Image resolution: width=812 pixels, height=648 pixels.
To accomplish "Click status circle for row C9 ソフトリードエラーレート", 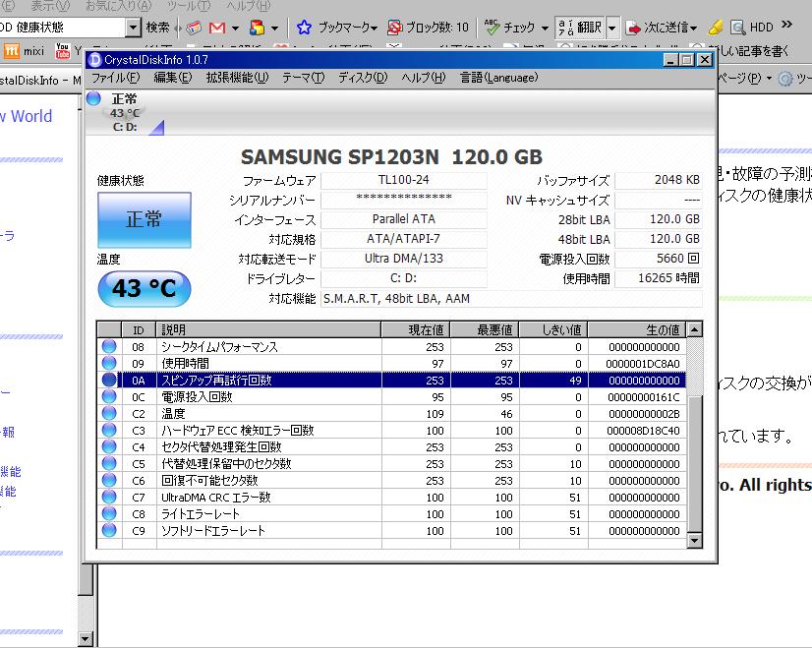I will click(x=109, y=530).
